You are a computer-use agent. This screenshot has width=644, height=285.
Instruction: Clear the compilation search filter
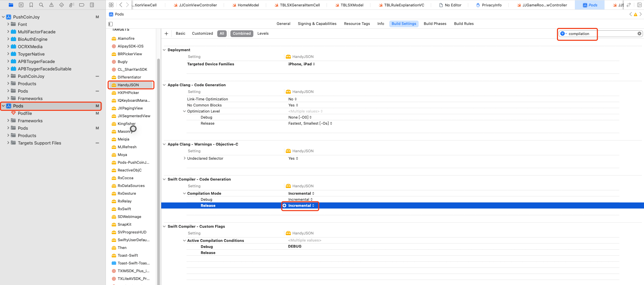[639, 34]
